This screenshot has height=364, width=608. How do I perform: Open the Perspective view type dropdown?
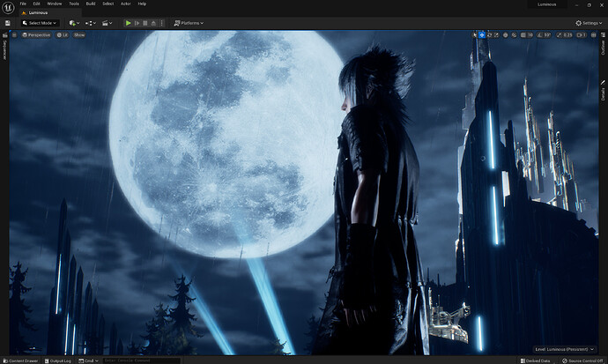(x=36, y=35)
